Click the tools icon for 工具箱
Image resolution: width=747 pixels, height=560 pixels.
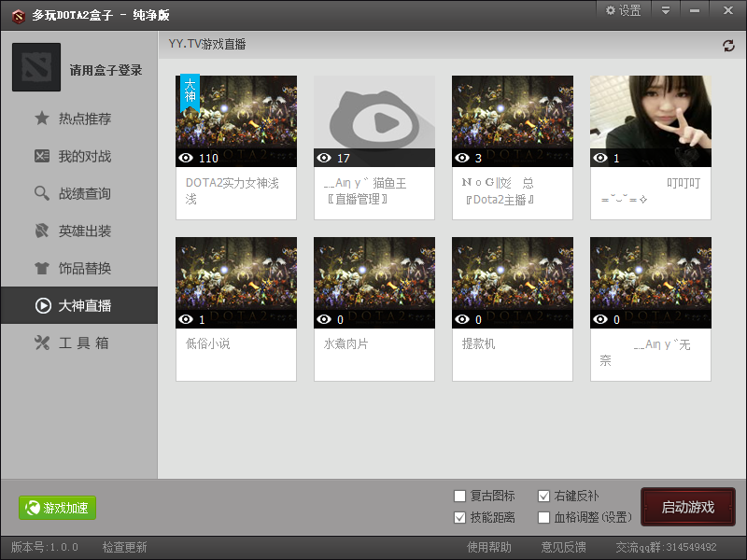(42, 343)
